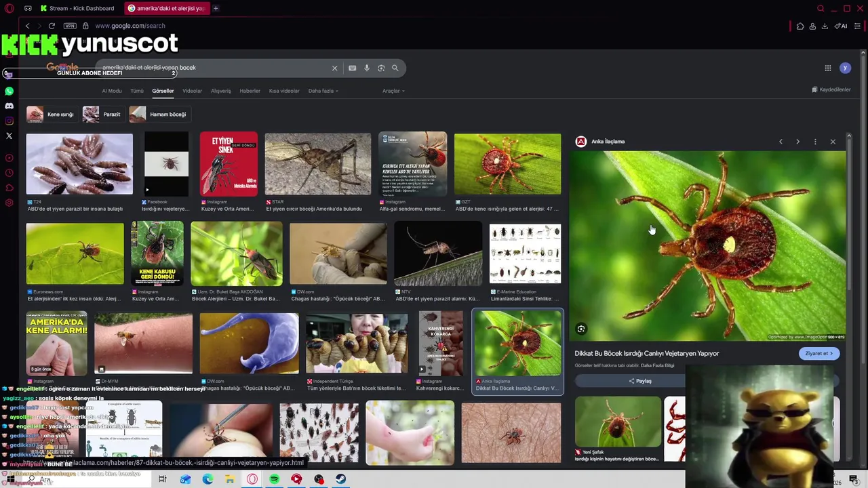Open Independent Türkçe larvae image
Screen dimensions: 868x488
(357, 343)
